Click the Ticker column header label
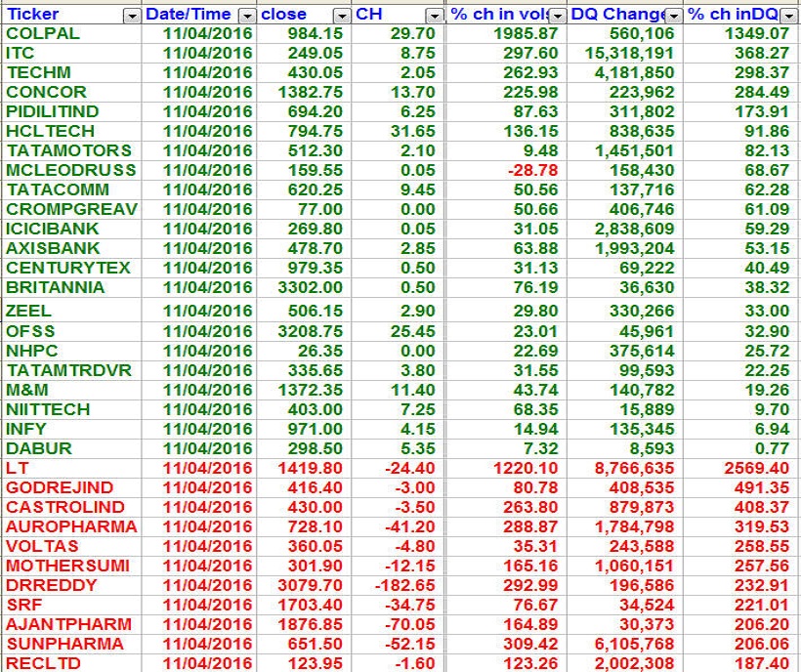 coord(34,15)
